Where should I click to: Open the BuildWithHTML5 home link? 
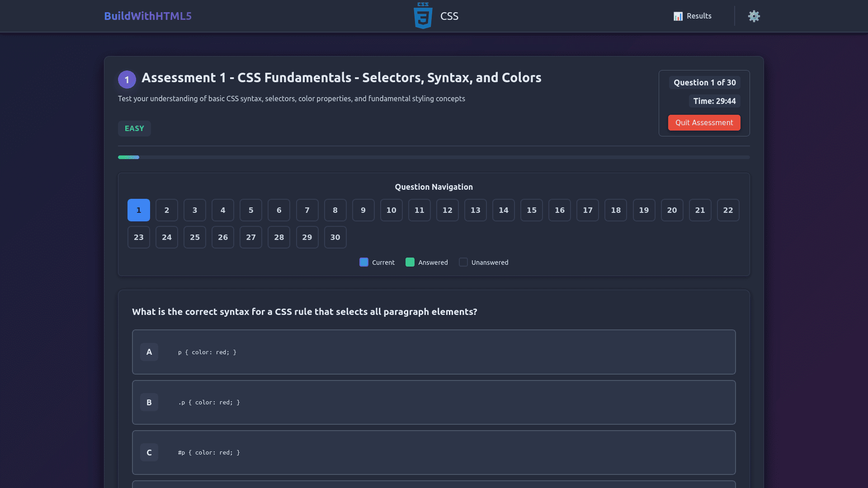coord(148,16)
